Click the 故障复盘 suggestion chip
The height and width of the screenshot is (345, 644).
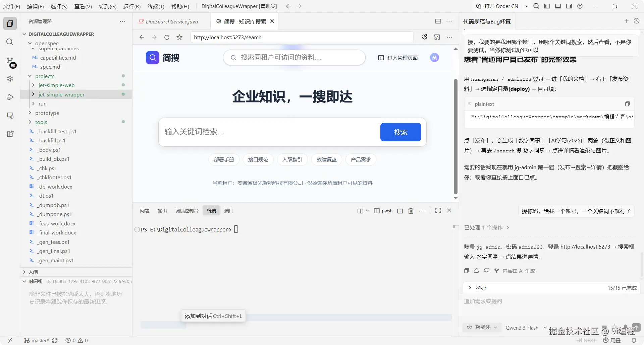click(x=326, y=159)
